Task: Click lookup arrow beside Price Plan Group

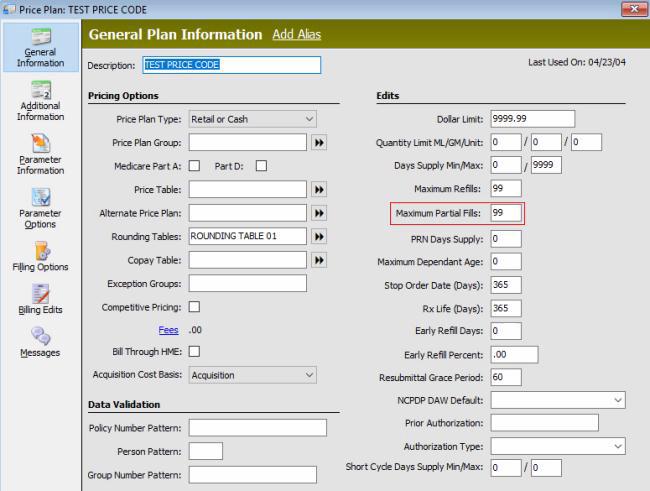Action: tap(319, 143)
